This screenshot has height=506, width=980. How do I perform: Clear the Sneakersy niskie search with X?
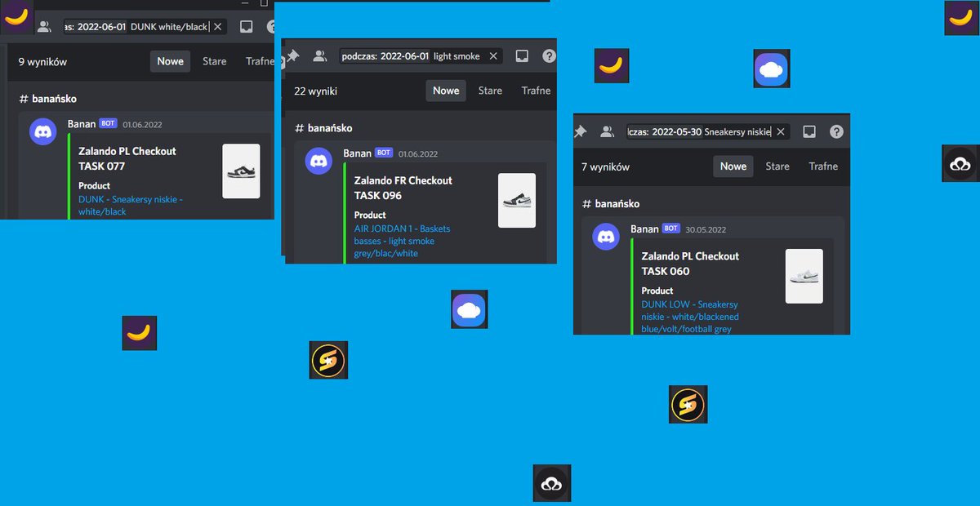click(781, 131)
